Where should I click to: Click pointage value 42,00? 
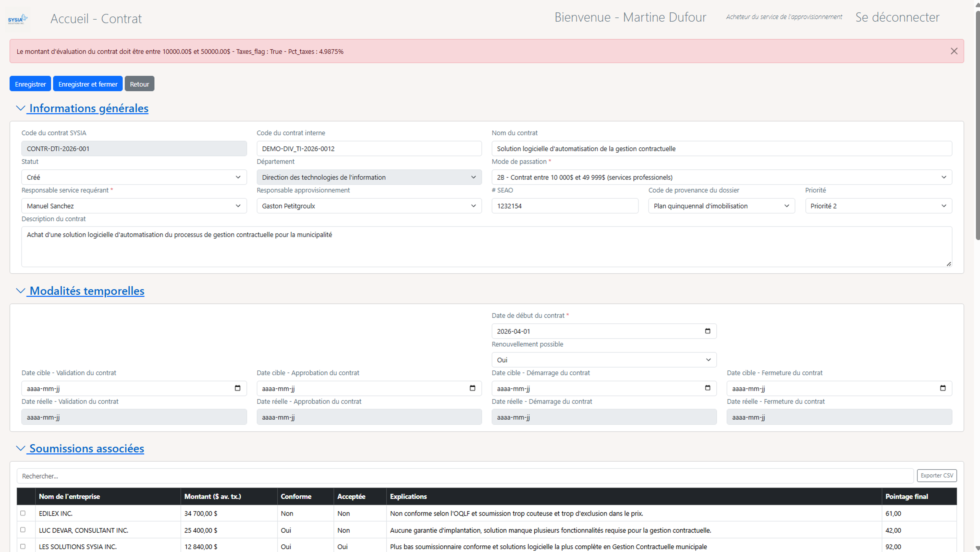pos(893,530)
